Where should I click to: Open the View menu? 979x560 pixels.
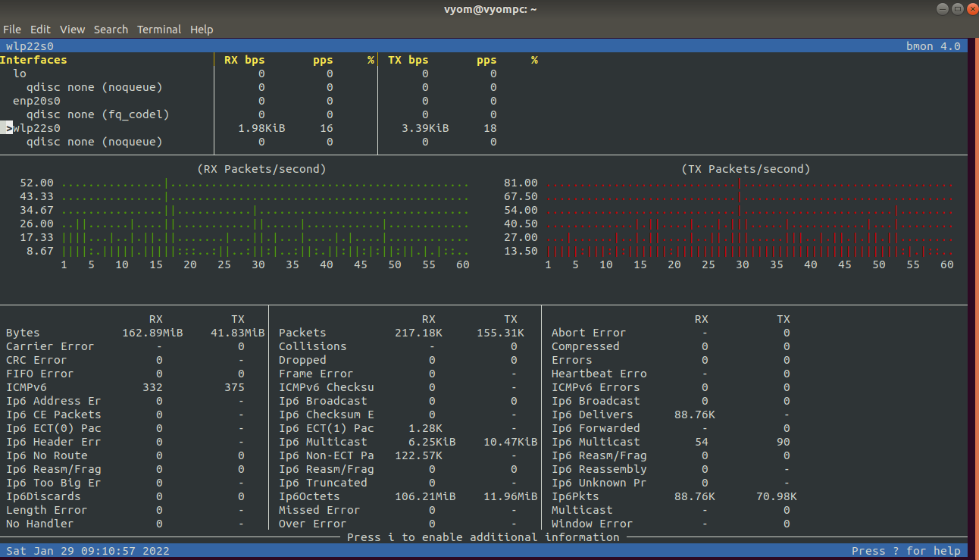(x=72, y=29)
